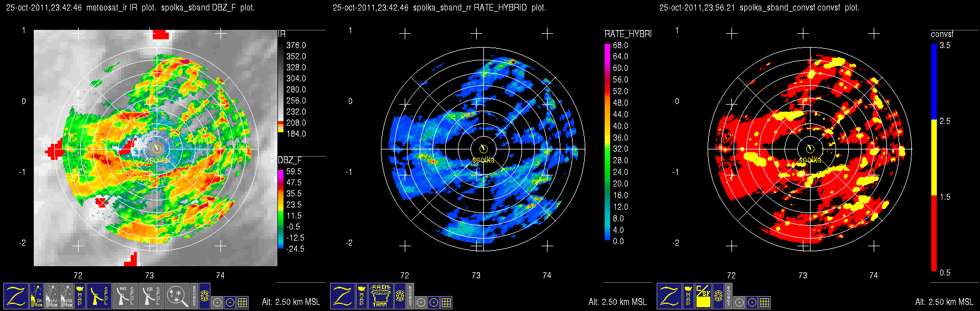
Task: Click the spolka radar marker in RATE_HYBRID plot
Action: click(x=483, y=149)
